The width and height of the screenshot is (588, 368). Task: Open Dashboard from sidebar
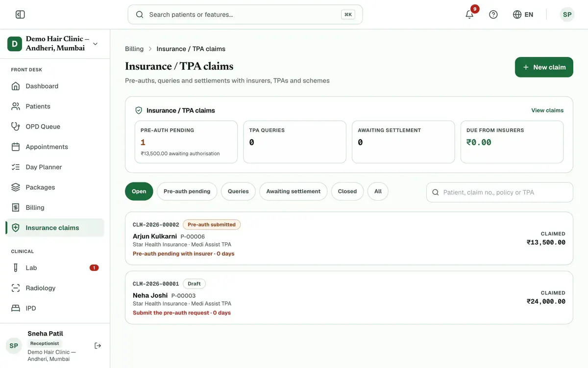pyautogui.click(x=55, y=86)
